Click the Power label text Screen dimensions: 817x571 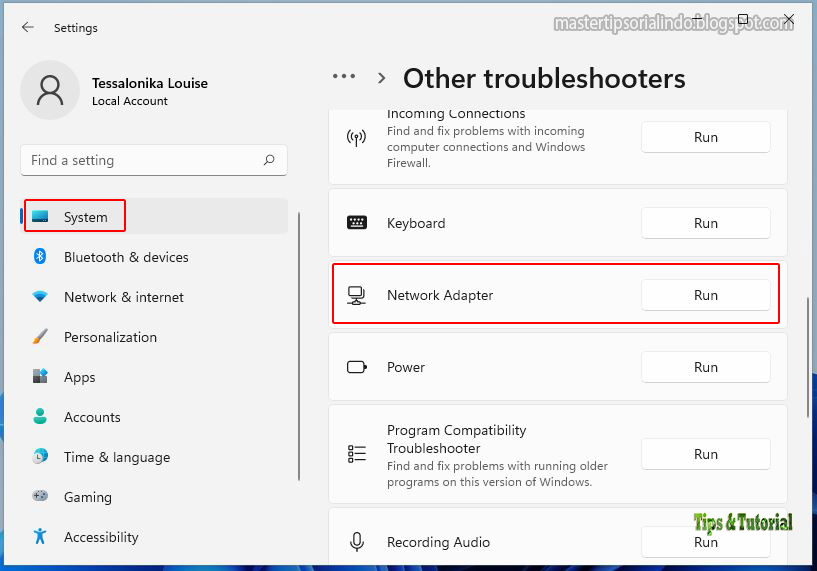405,367
